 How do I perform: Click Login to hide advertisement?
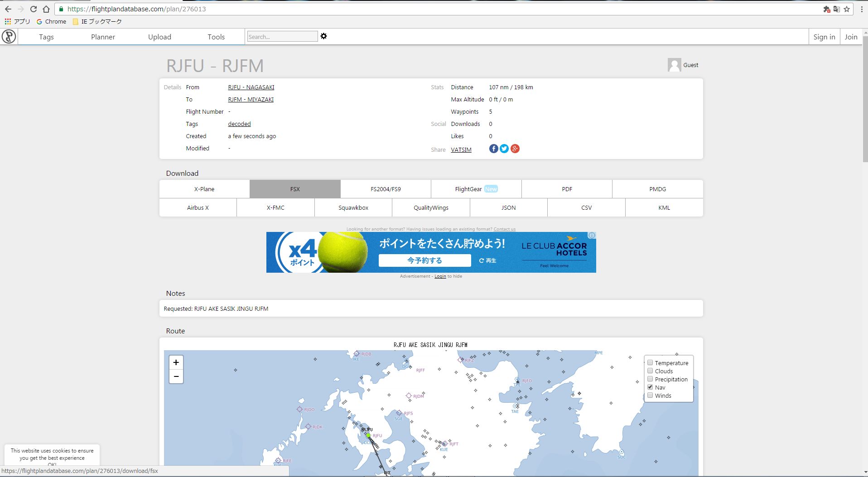440,276
